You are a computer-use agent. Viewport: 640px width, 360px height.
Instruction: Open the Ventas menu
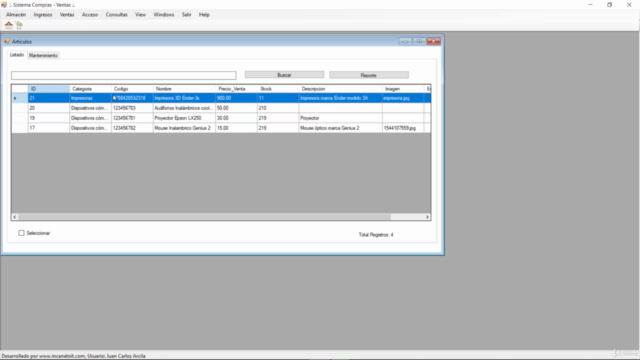pos(67,15)
